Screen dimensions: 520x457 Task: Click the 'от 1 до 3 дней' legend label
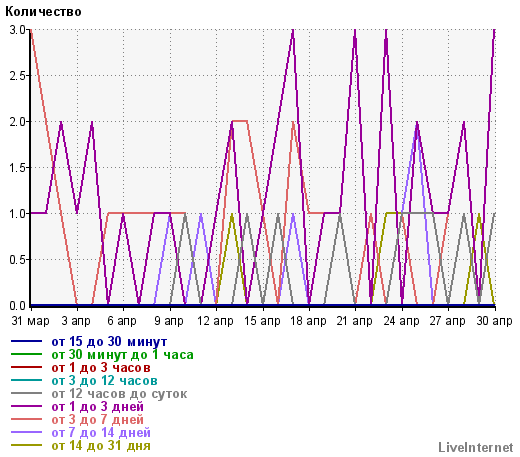pos(97,407)
